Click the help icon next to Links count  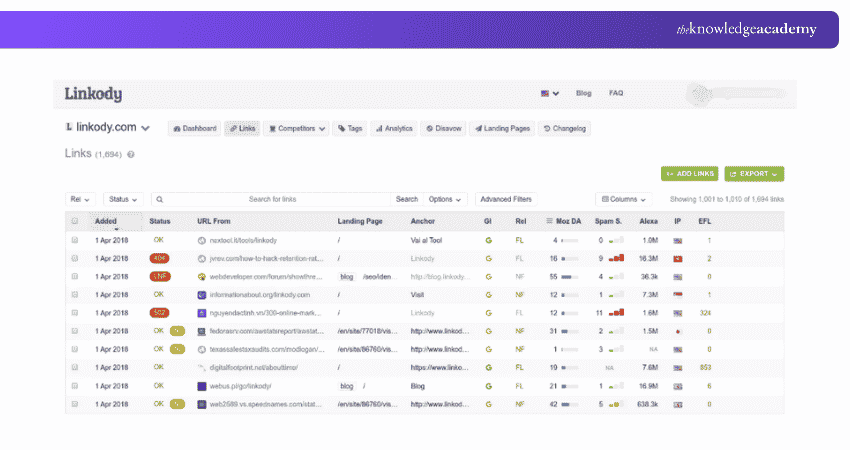131,155
